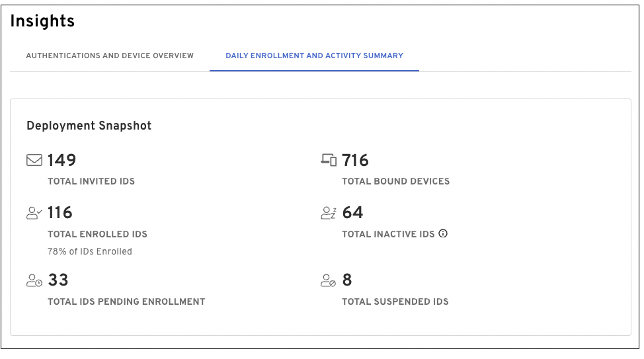This screenshot has height=359, width=644.
Task: Click the suspended user icon next to 8
Action: click(x=329, y=281)
